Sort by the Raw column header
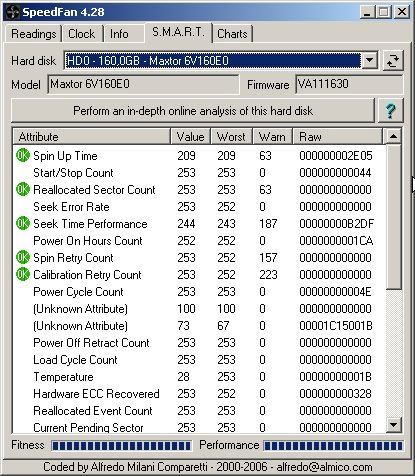Image resolution: width=415 pixels, height=476 pixels. 337,136
